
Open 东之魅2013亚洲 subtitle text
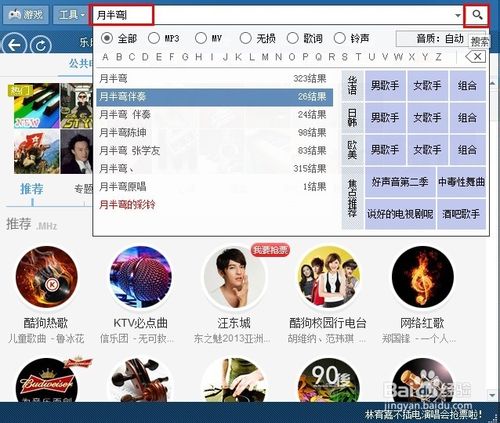pos(232,339)
